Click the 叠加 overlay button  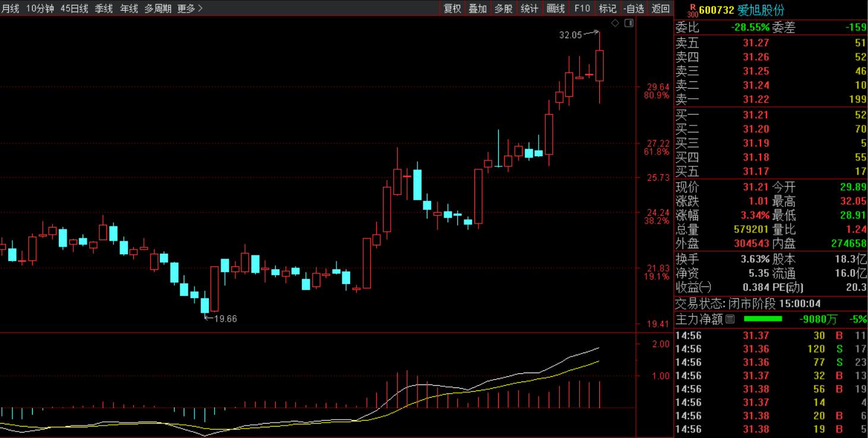(x=478, y=8)
